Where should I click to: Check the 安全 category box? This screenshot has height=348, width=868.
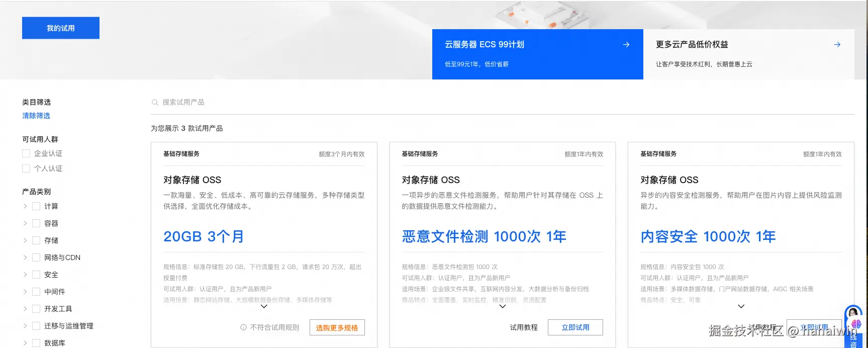(x=36, y=275)
